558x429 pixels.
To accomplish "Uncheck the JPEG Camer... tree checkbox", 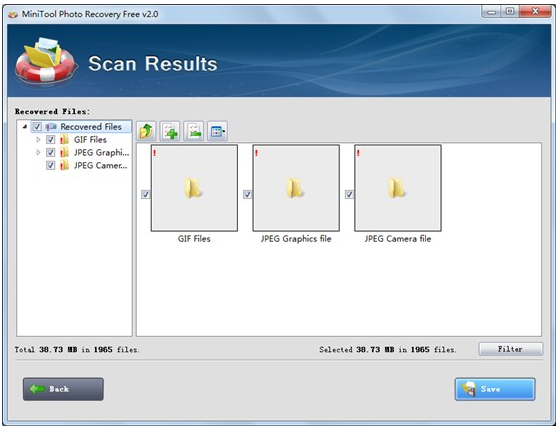I will (x=51, y=165).
